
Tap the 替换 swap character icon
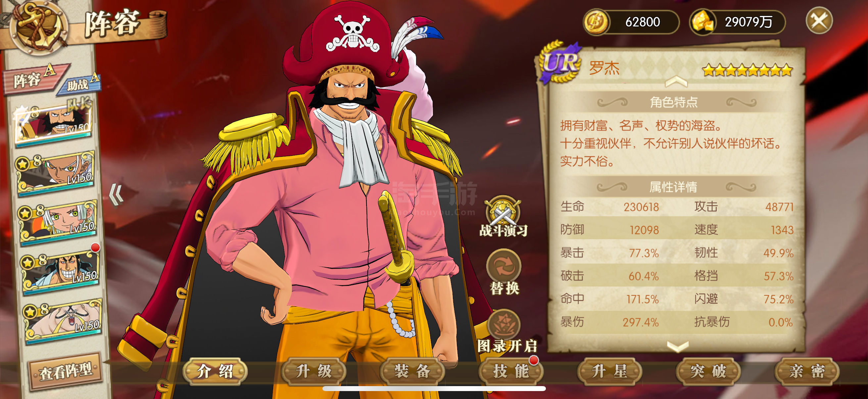pos(504,266)
